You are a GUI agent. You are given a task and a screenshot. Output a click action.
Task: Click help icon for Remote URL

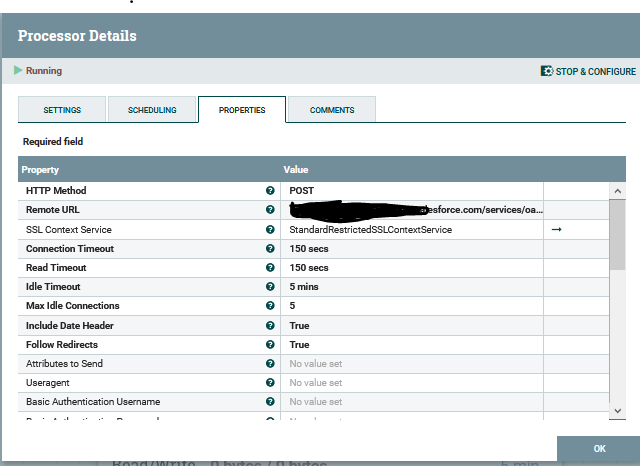(270, 209)
